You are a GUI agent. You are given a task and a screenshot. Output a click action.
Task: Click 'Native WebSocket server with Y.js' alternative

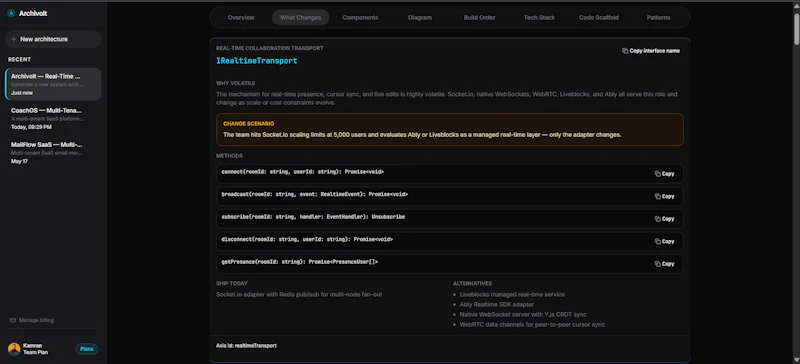coord(523,315)
